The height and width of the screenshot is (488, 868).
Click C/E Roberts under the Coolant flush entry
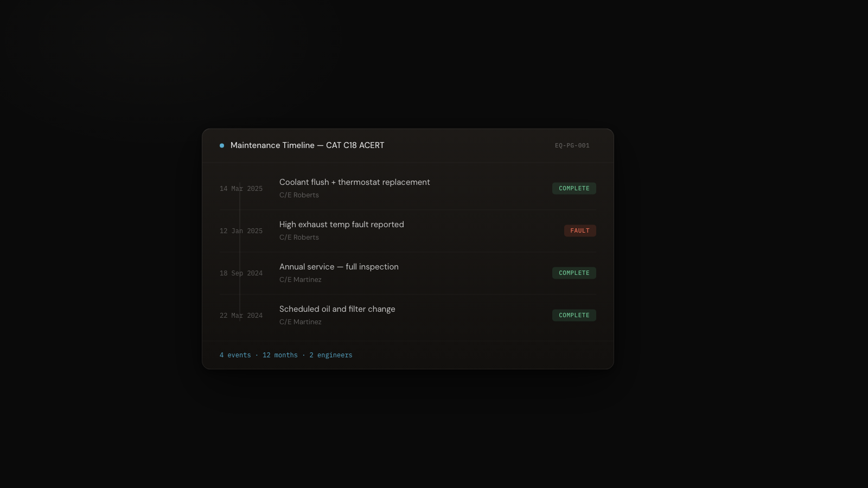[299, 195]
